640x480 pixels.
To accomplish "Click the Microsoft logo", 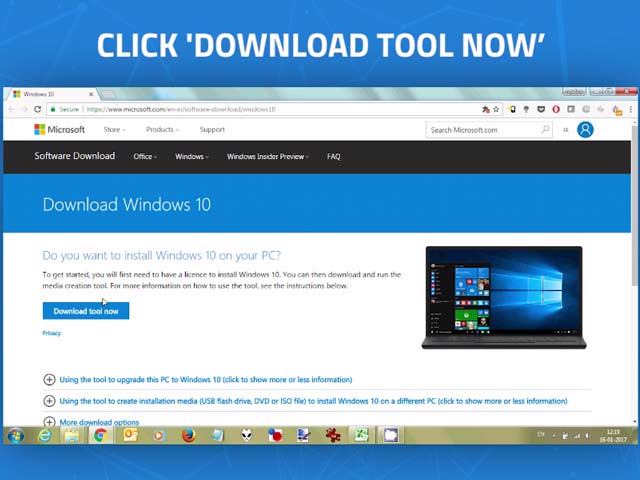I will pyautogui.click(x=60, y=129).
